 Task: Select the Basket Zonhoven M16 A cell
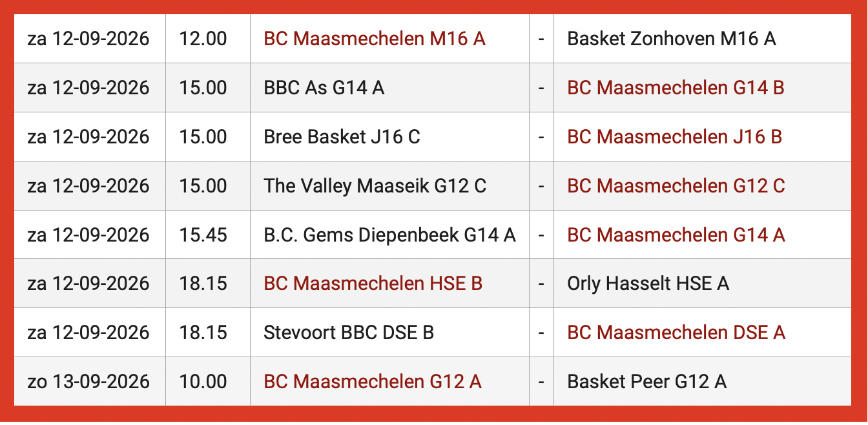pos(703,39)
